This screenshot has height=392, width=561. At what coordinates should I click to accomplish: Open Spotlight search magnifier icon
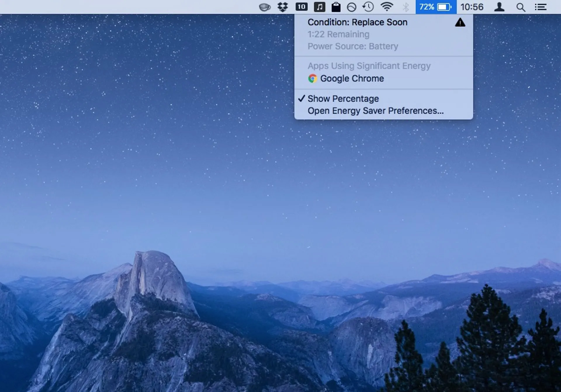tap(520, 7)
